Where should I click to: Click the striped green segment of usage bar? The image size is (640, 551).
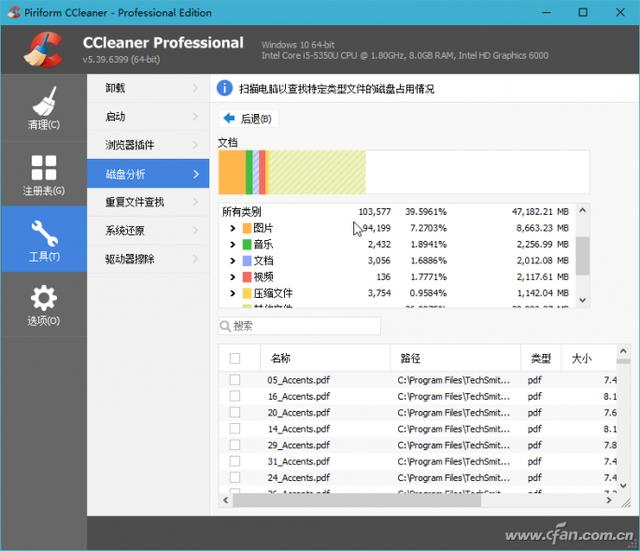317,172
